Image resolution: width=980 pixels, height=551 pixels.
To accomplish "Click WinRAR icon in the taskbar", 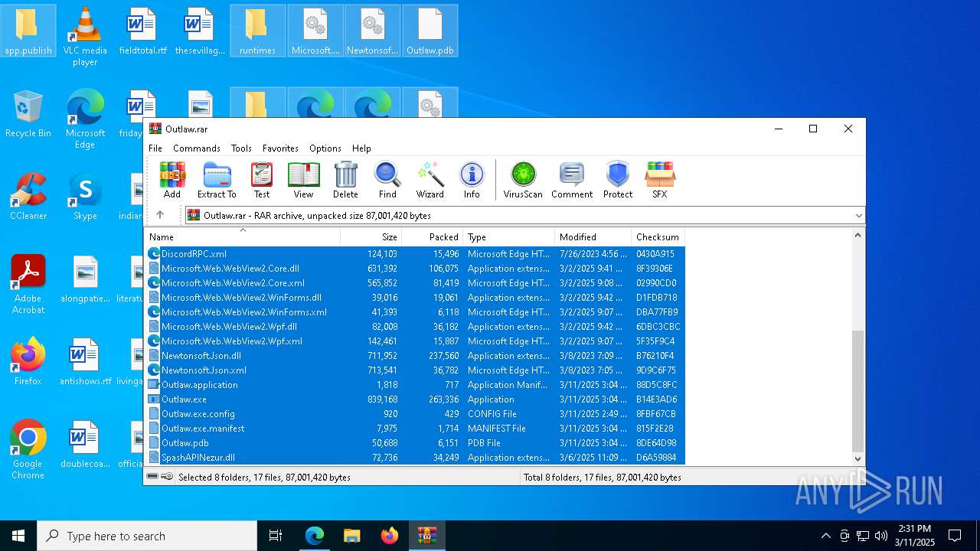I will [x=426, y=536].
